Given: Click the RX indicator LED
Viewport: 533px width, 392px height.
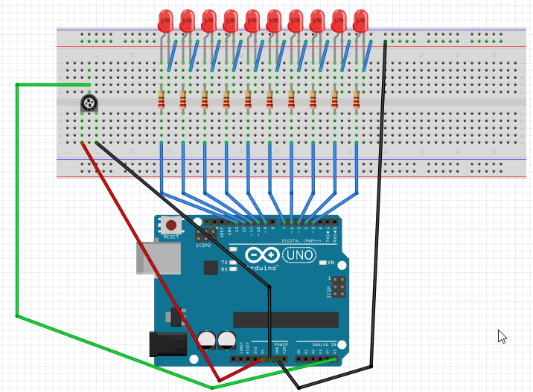Looking at the screenshot, I should pos(233,270).
